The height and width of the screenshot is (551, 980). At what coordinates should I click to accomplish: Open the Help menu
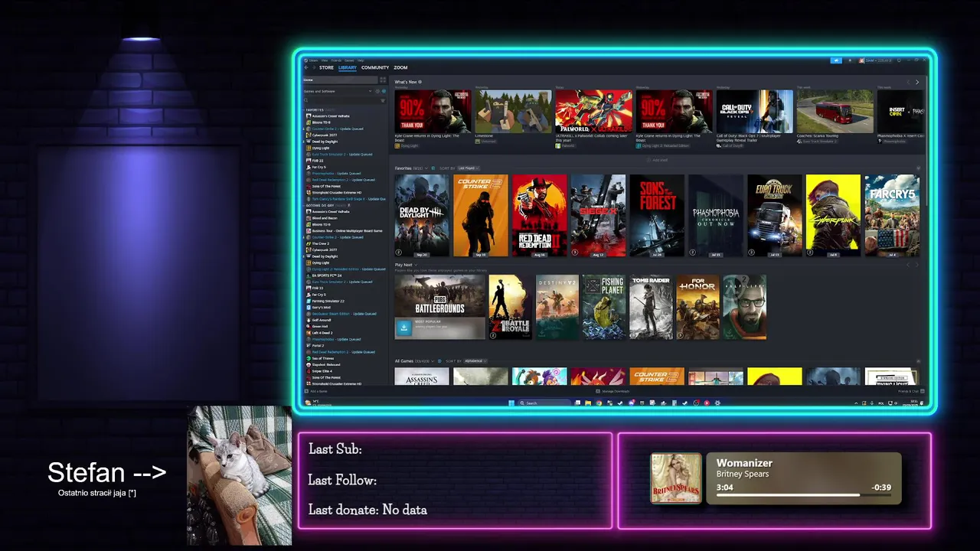click(x=361, y=60)
